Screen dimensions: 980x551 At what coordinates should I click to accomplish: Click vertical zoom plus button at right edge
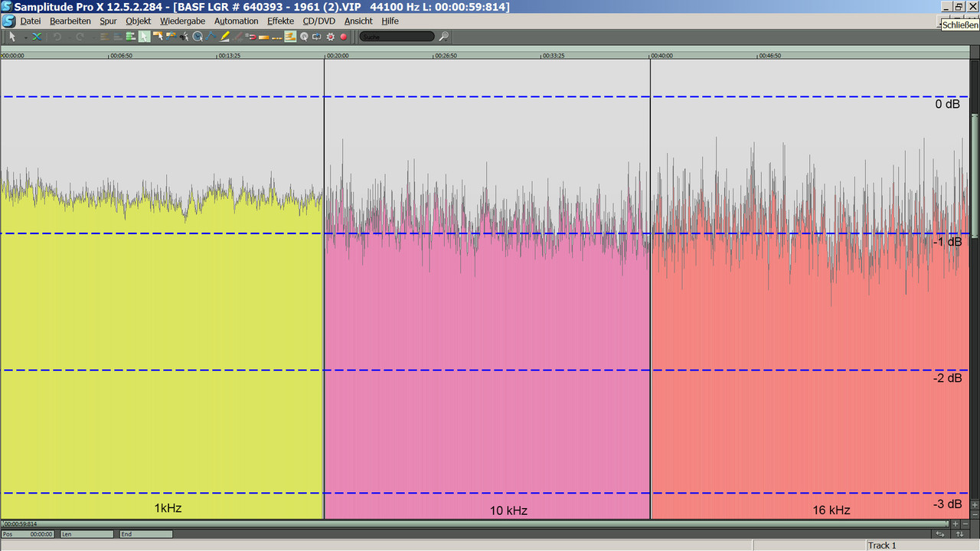point(974,504)
